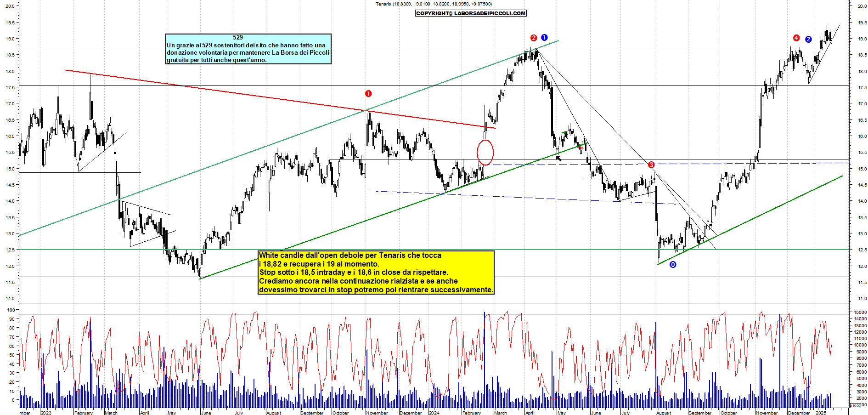Click the Tenaris price quote title

click(434, 4)
